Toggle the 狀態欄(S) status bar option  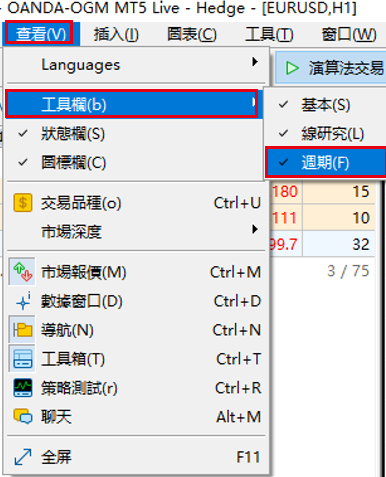(133, 134)
